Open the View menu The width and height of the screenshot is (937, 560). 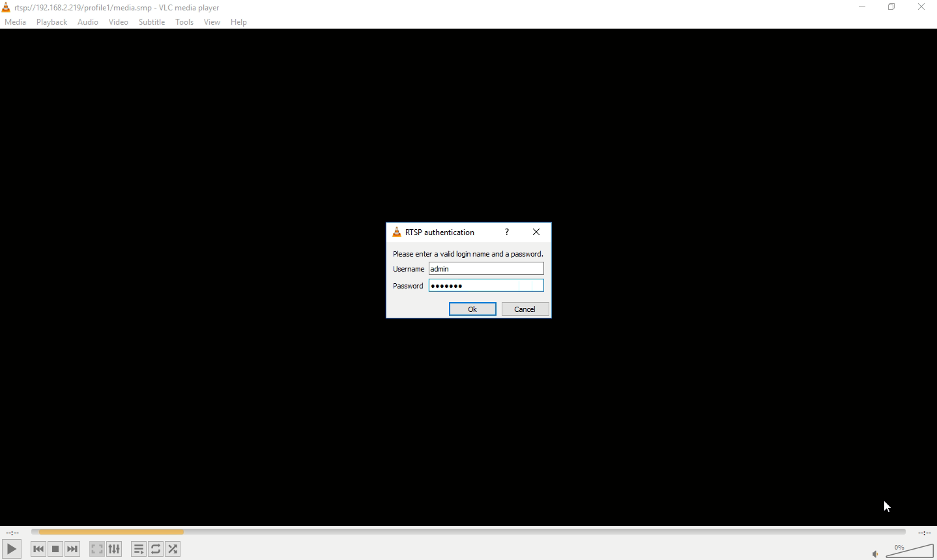pyautogui.click(x=212, y=22)
